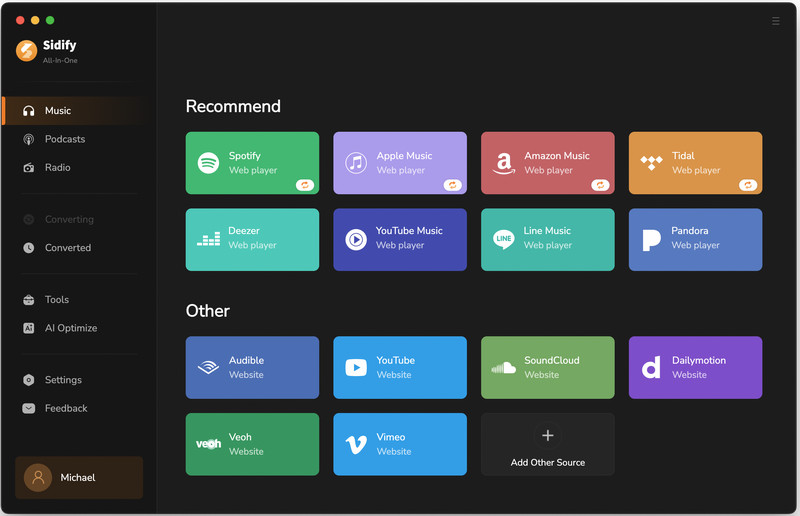The width and height of the screenshot is (800, 516).
Task: Open the Audible website card
Action: coord(252,367)
